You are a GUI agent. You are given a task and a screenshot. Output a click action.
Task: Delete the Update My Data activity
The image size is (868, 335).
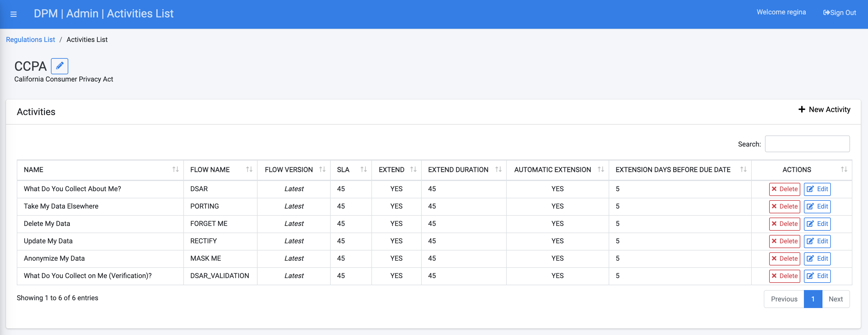(784, 241)
